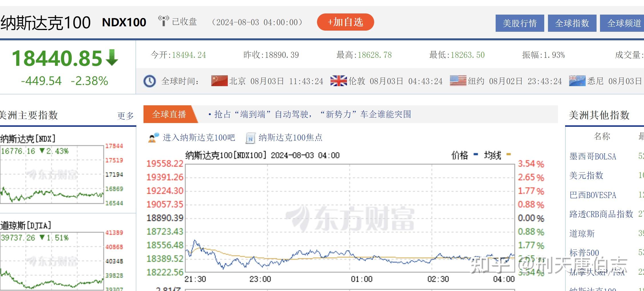Click the NDX100 intraday price chart
This screenshot has width=644, height=291.
click(x=350, y=218)
